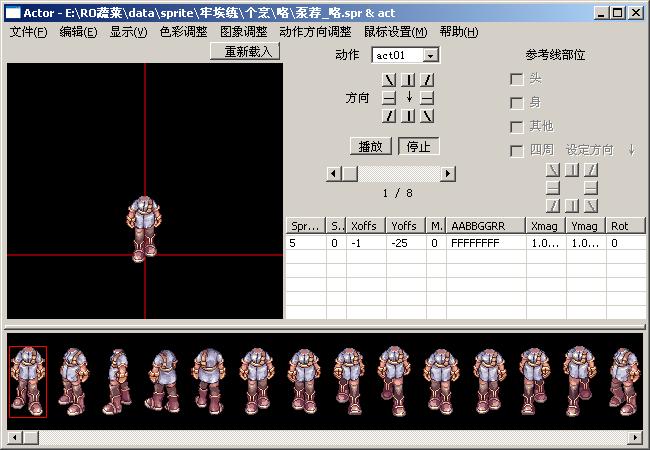Image resolution: width=650 pixels, height=450 pixels.
Task: Enable the 身 reference line checkbox
Action: 517,103
